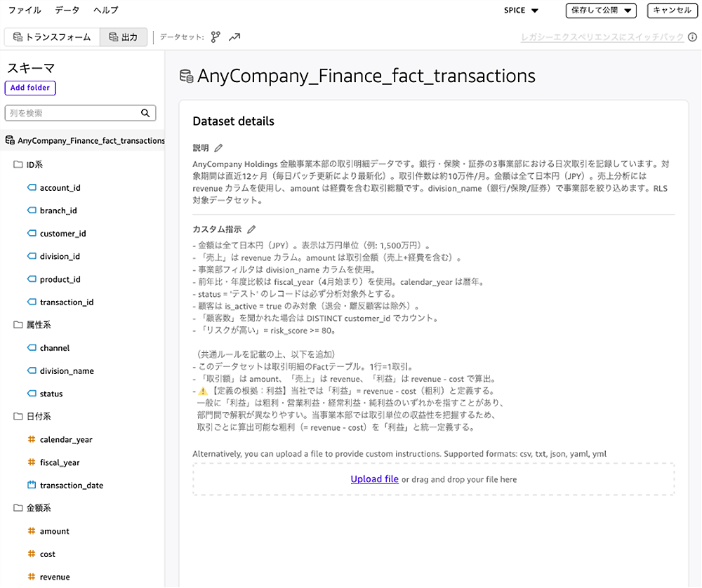Open the dataset lineage branch icon
Viewport: 702px width, 588px height.
pos(216,37)
